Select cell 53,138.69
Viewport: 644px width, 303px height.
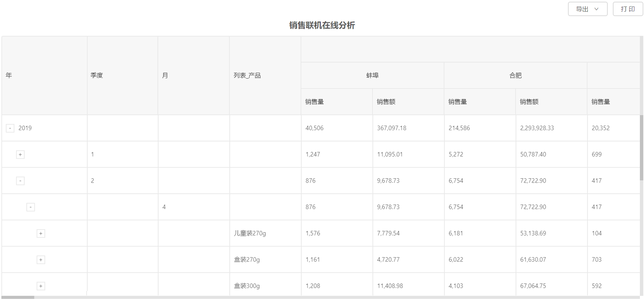[551, 233]
